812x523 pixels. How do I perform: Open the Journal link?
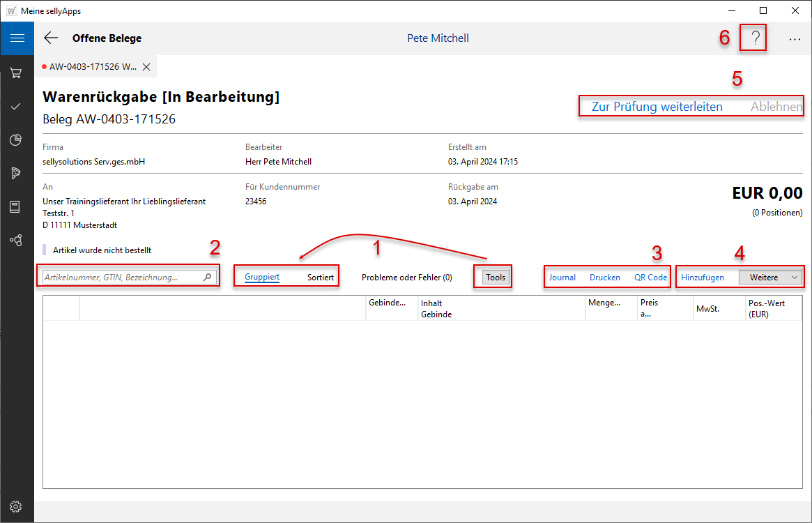(x=562, y=277)
